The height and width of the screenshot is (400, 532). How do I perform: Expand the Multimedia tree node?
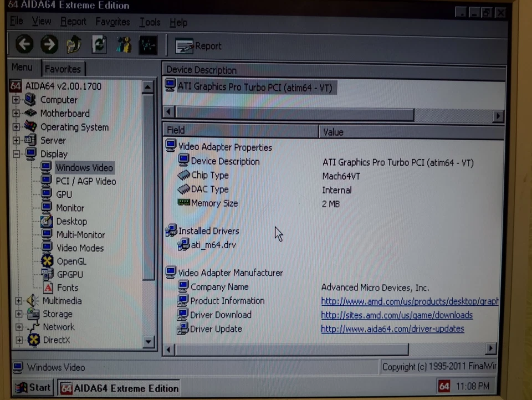[18, 301]
